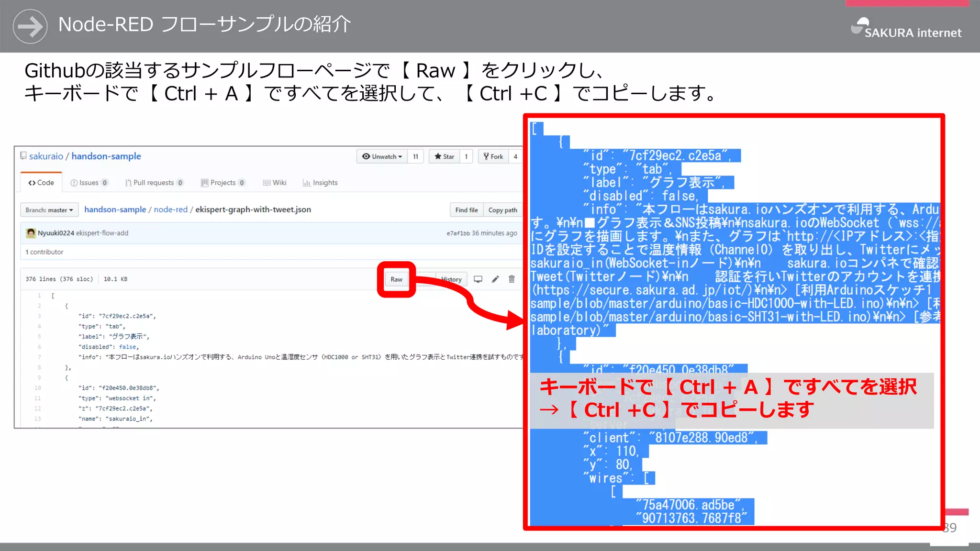This screenshot has height=551, width=980.
Task: Click the "90713763.7687f8" raw text line
Action: click(691, 518)
